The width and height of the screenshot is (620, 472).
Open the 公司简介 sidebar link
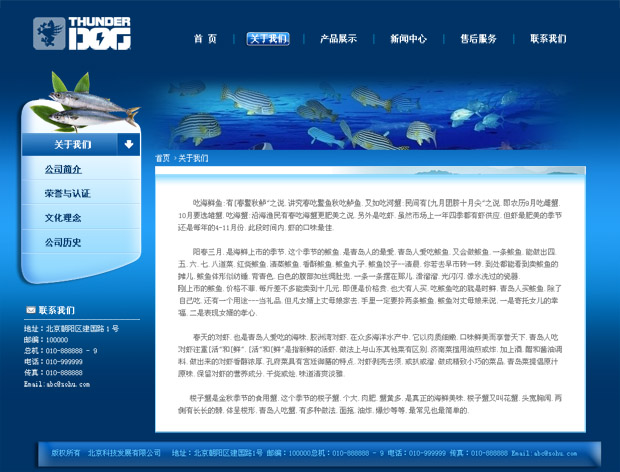click(63, 170)
